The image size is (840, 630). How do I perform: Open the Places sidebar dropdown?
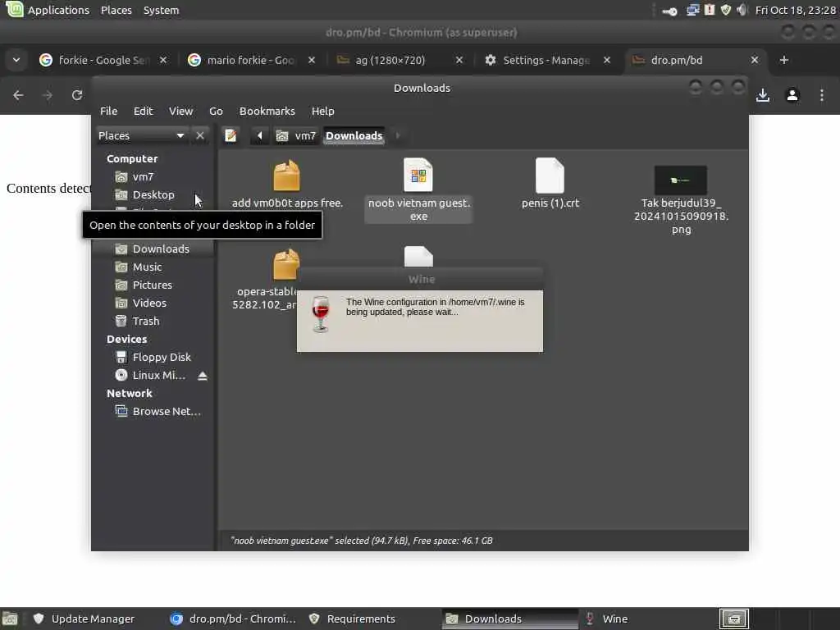coord(141,135)
